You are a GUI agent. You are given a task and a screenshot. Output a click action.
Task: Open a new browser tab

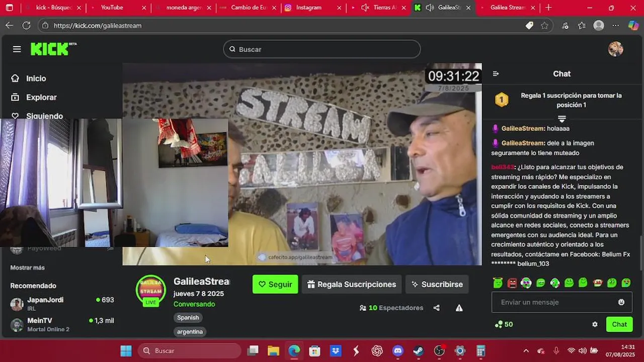pyautogui.click(x=548, y=8)
